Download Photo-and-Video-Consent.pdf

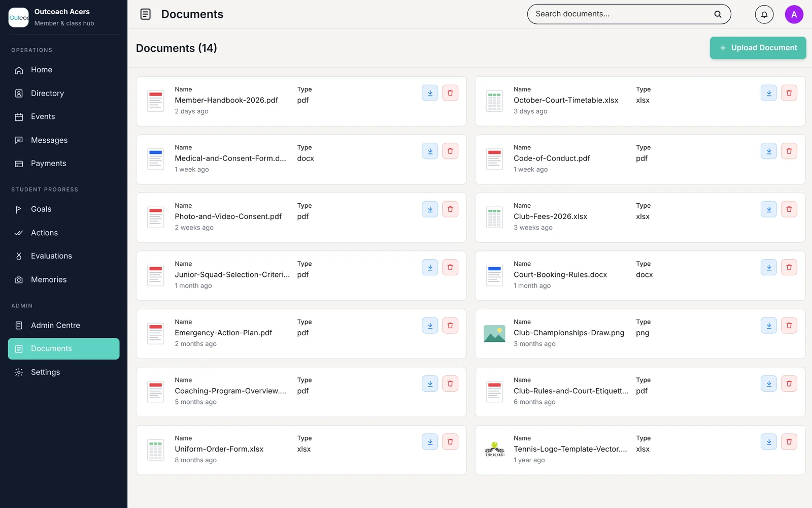(430, 209)
